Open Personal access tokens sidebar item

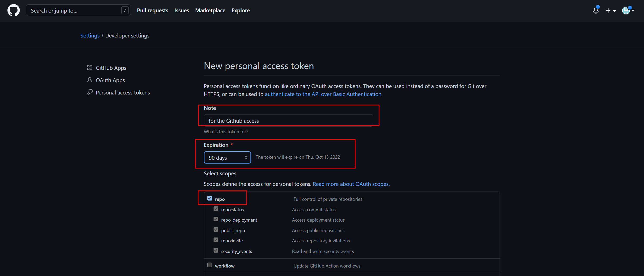pyautogui.click(x=123, y=92)
